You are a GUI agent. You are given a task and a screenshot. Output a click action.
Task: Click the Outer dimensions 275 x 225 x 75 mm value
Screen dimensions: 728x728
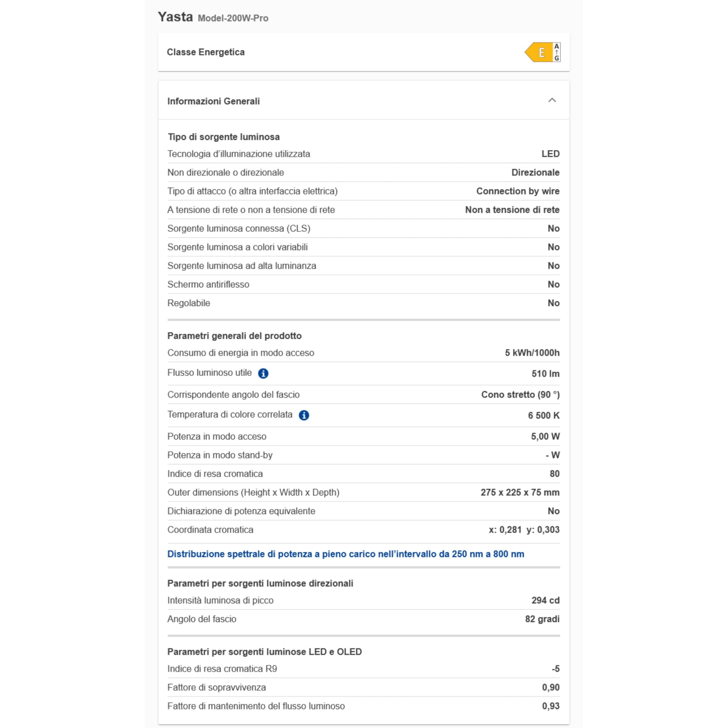(520, 492)
